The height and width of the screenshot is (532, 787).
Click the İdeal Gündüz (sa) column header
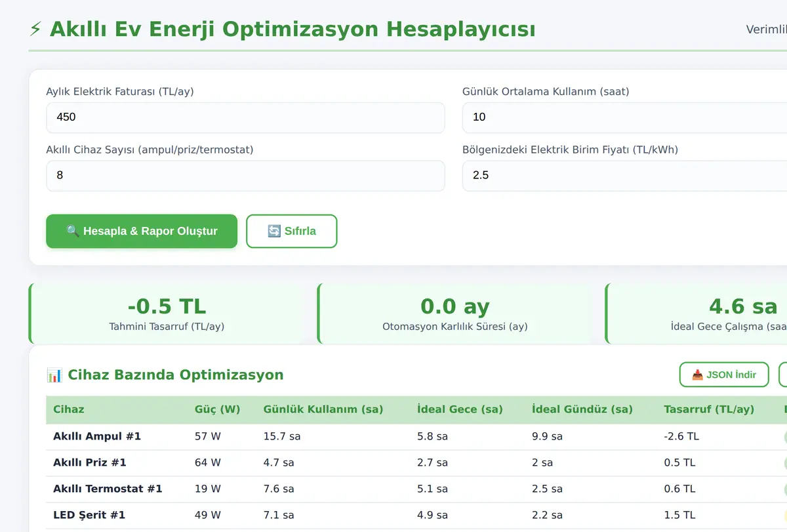tap(582, 409)
